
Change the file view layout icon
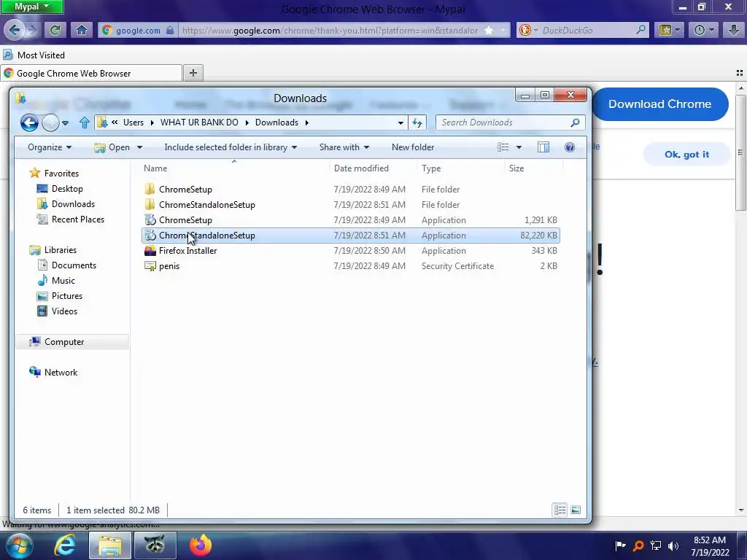(x=503, y=147)
